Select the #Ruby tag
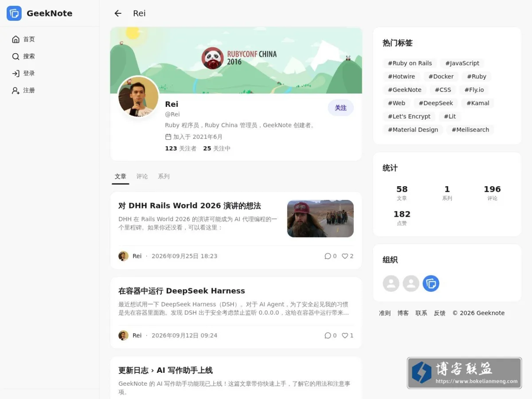 pos(477,76)
